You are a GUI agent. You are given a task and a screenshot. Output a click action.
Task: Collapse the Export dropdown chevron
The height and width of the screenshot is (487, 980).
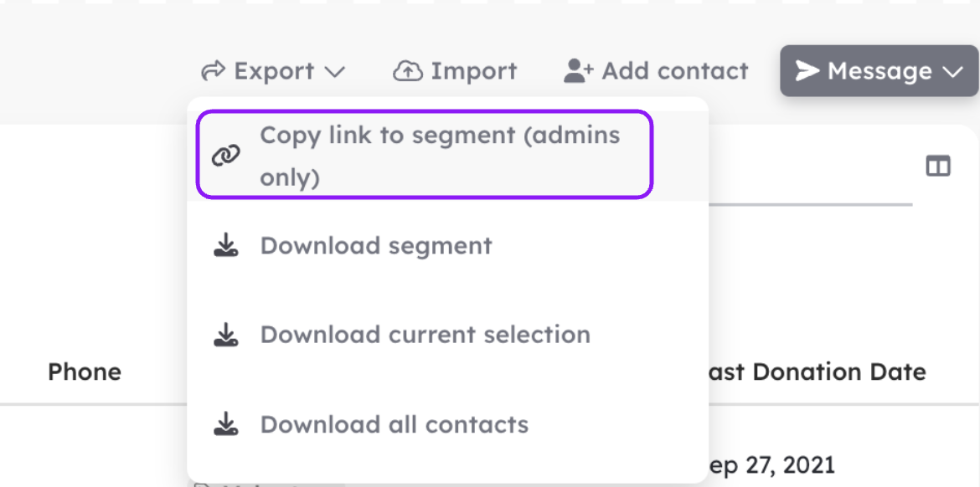335,73
